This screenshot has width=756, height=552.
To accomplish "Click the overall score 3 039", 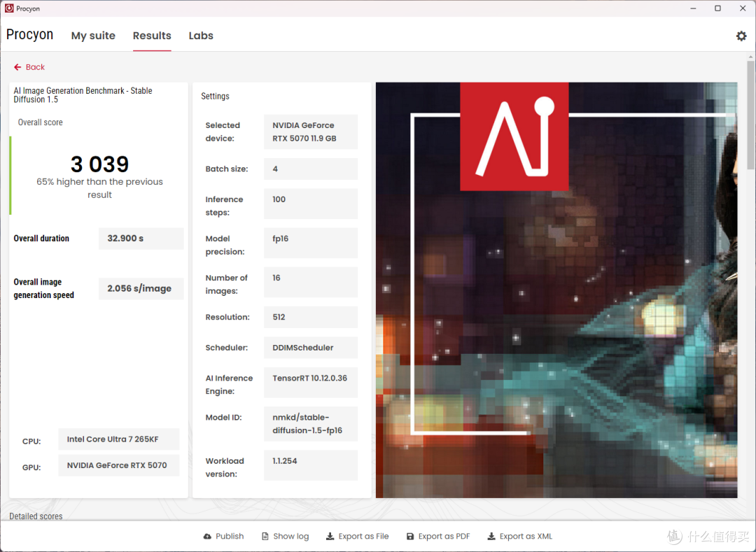I will (100, 164).
